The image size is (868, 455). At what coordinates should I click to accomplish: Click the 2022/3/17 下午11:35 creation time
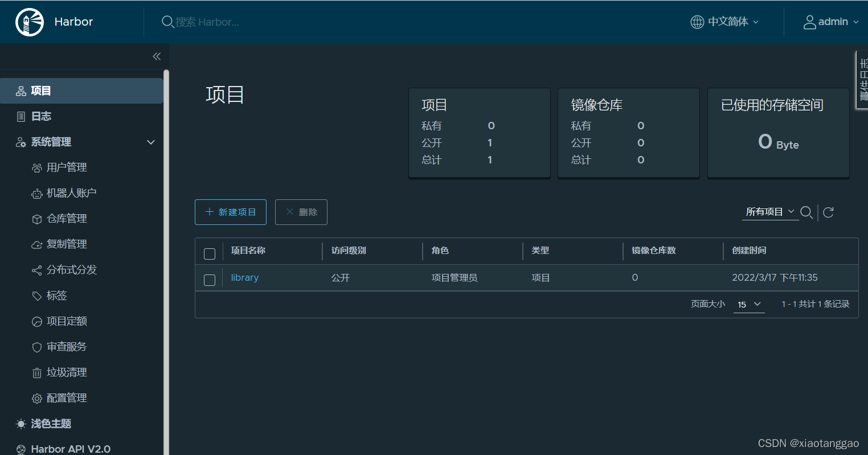point(775,278)
